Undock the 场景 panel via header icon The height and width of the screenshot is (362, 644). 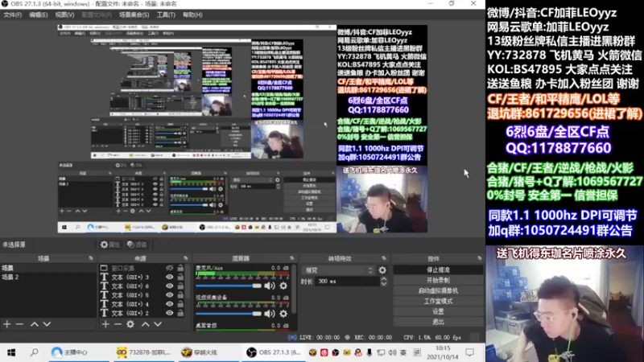91,258
